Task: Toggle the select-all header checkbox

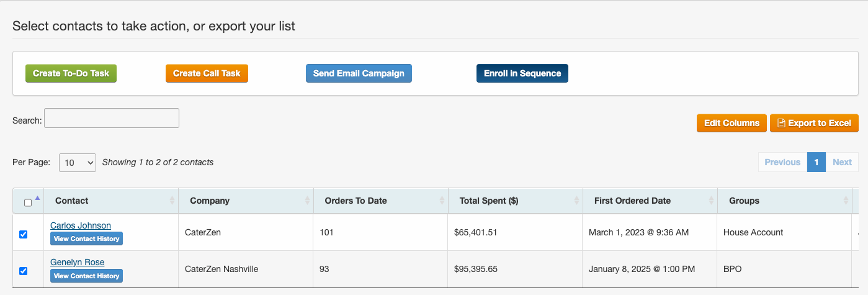Action: (28, 202)
